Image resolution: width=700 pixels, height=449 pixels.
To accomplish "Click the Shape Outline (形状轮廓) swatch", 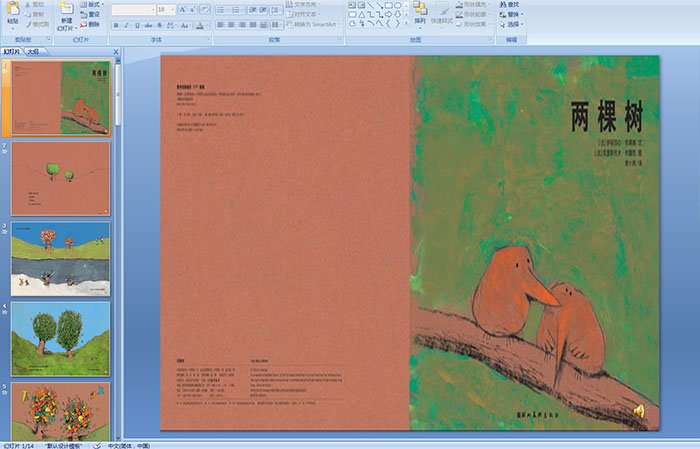I will click(459, 14).
